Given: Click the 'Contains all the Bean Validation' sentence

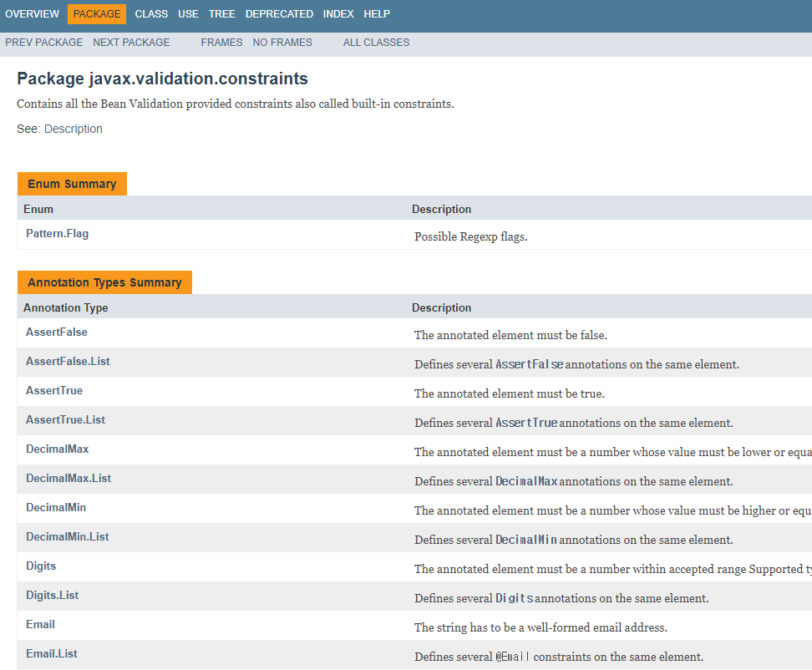Looking at the screenshot, I should [x=235, y=104].
